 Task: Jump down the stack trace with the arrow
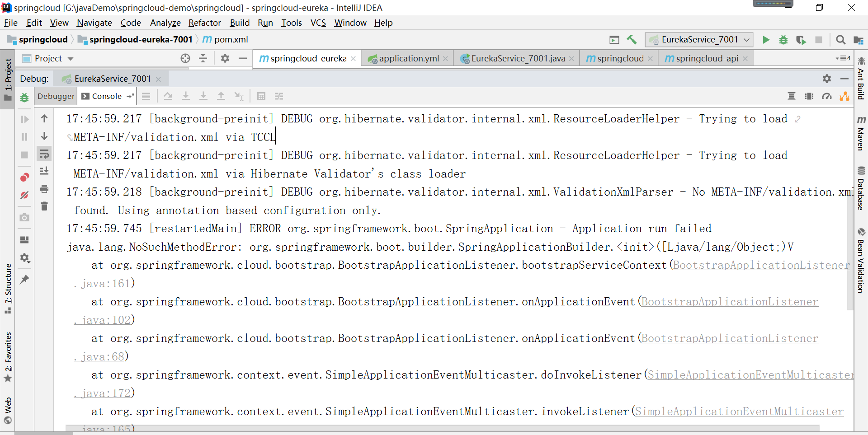coord(44,136)
